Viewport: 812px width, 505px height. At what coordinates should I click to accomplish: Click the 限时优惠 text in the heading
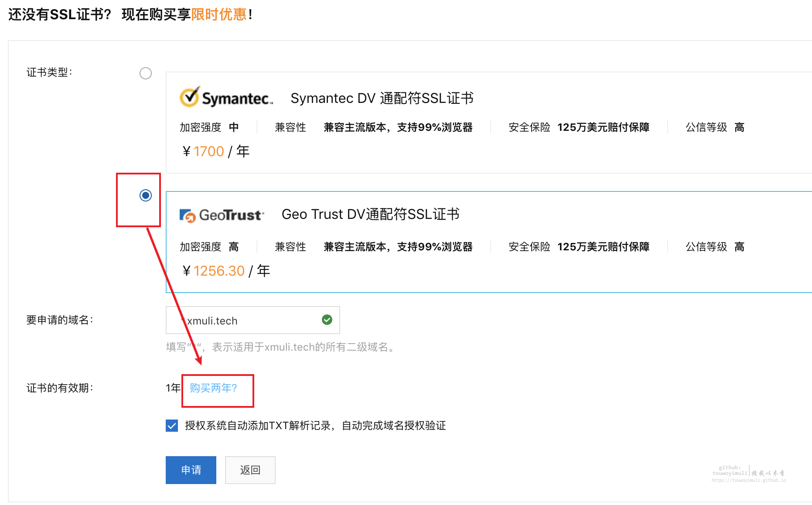click(219, 14)
